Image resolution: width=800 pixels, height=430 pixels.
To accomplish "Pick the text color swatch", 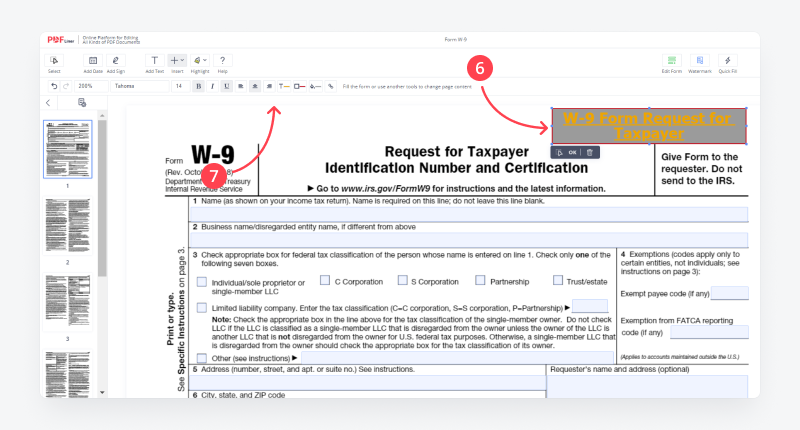I will [285, 87].
